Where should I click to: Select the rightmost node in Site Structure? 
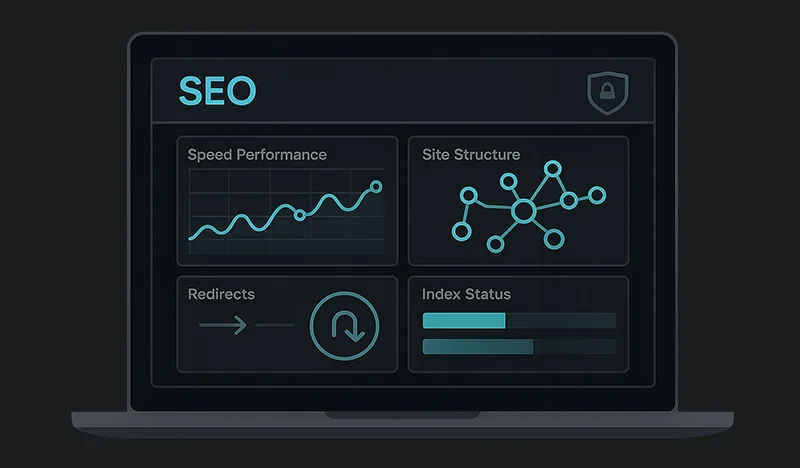(x=598, y=194)
